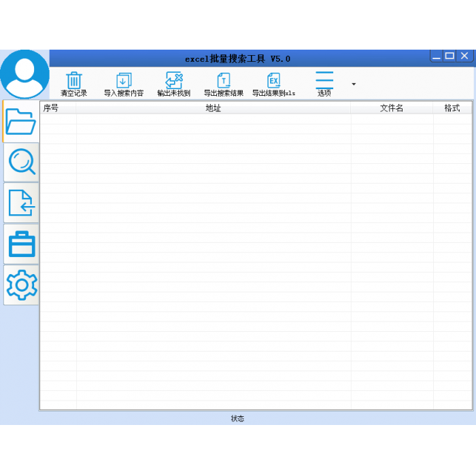The width and height of the screenshot is (476, 476).
Task: Expand the toolbar overflow dropdown arrow
Action: pyautogui.click(x=354, y=84)
